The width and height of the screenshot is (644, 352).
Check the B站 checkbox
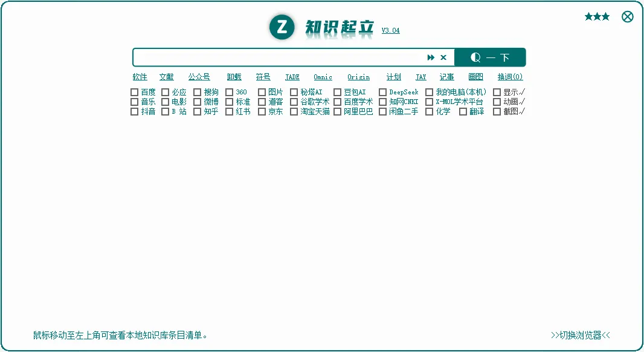165,111
